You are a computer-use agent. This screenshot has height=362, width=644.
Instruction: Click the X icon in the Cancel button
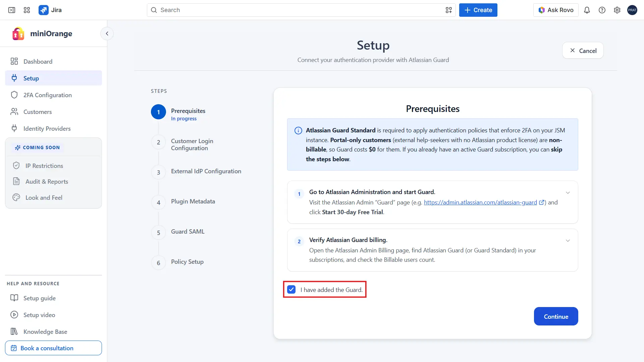tap(573, 50)
